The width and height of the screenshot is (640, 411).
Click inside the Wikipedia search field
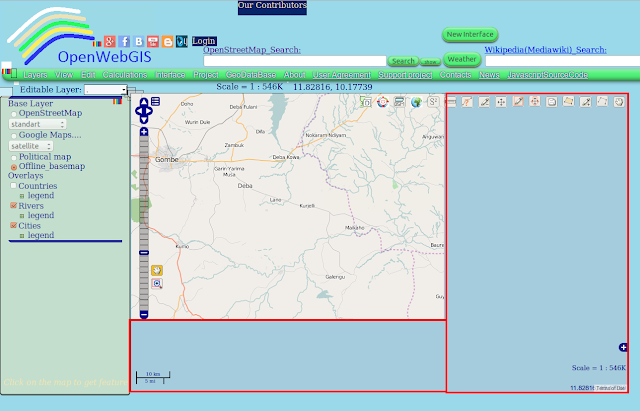(562, 61)
